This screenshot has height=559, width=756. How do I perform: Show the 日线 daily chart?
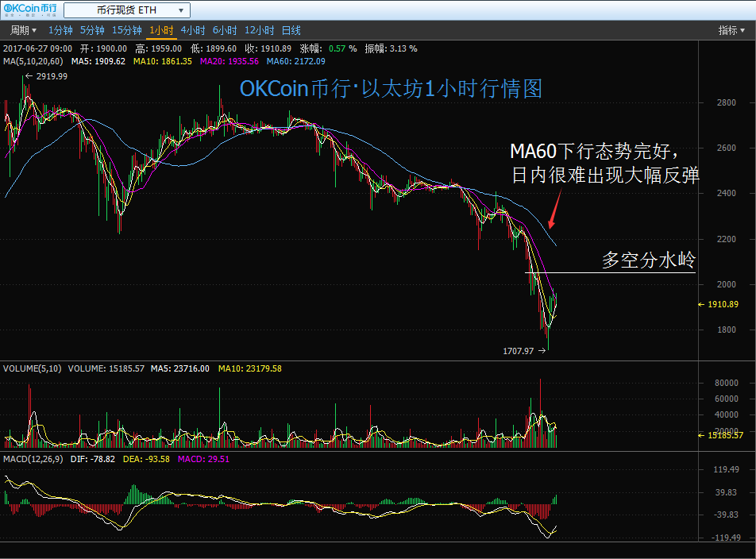point(291,30)
